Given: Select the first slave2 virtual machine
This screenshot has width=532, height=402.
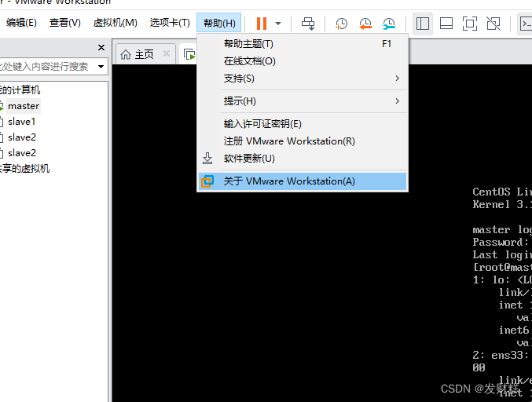Looking at the screenshot, I should coord(22,137).
